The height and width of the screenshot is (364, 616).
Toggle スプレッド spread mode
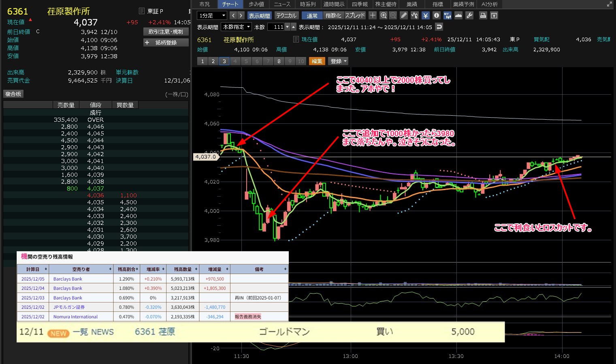click(355, 16)
